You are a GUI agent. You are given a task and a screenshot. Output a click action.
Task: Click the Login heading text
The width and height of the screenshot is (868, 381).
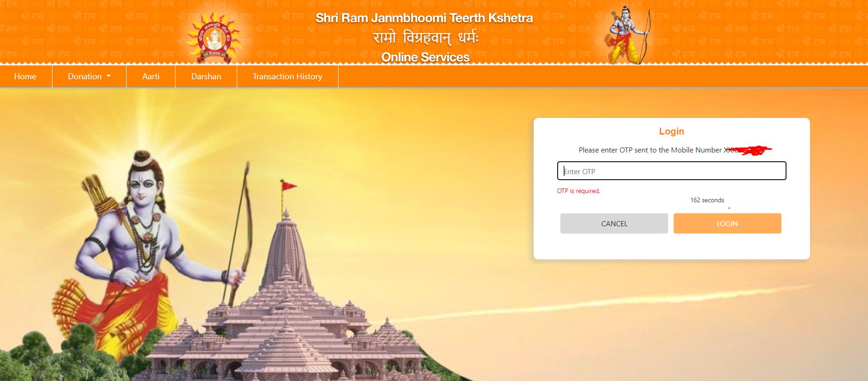[x=671, y=131]
